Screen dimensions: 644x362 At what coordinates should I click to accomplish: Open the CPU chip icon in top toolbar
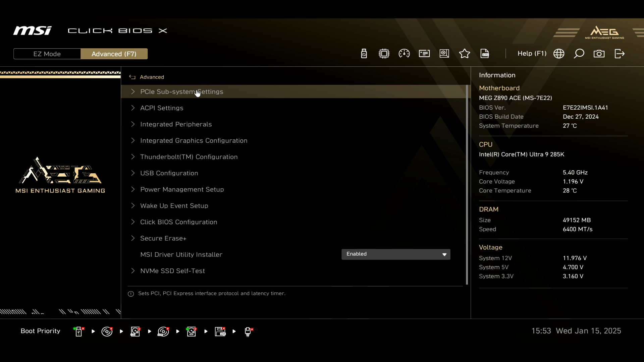pos(384,54)
